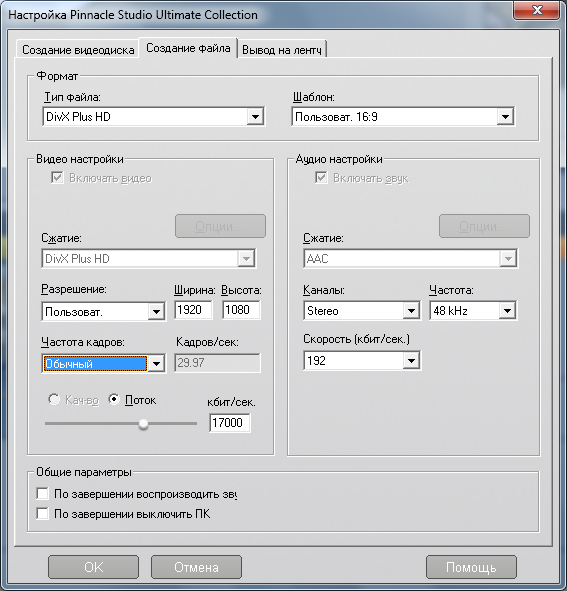Click the OK button
Viewport: 567px width, 591px height.
[93, 567]
